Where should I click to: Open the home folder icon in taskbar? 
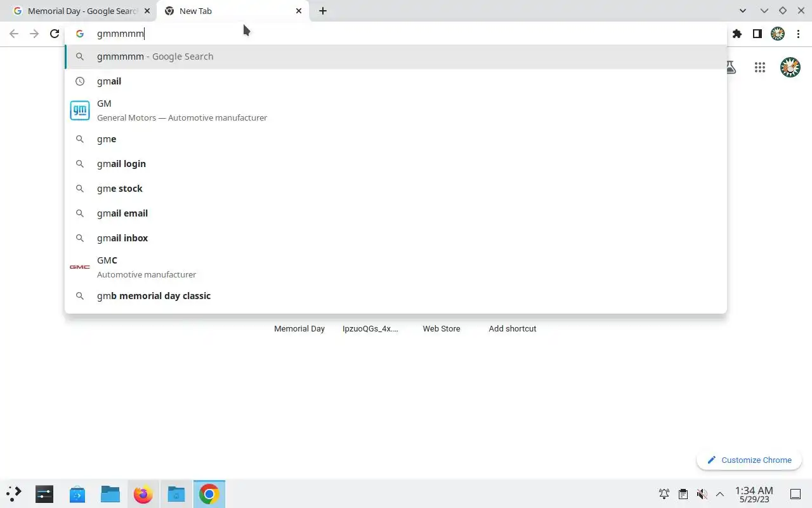pyautogui.click(x=176, y=494)
